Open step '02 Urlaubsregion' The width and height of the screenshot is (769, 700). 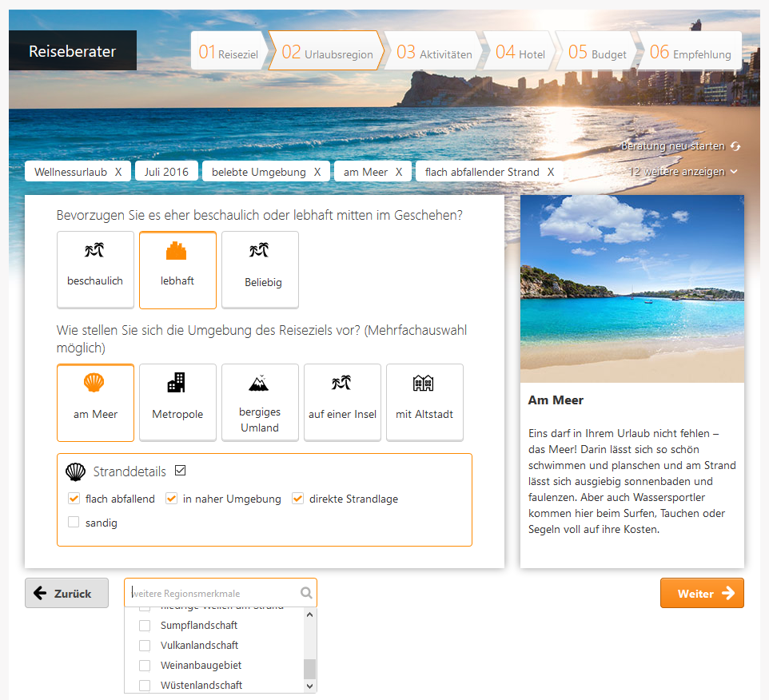327,51
